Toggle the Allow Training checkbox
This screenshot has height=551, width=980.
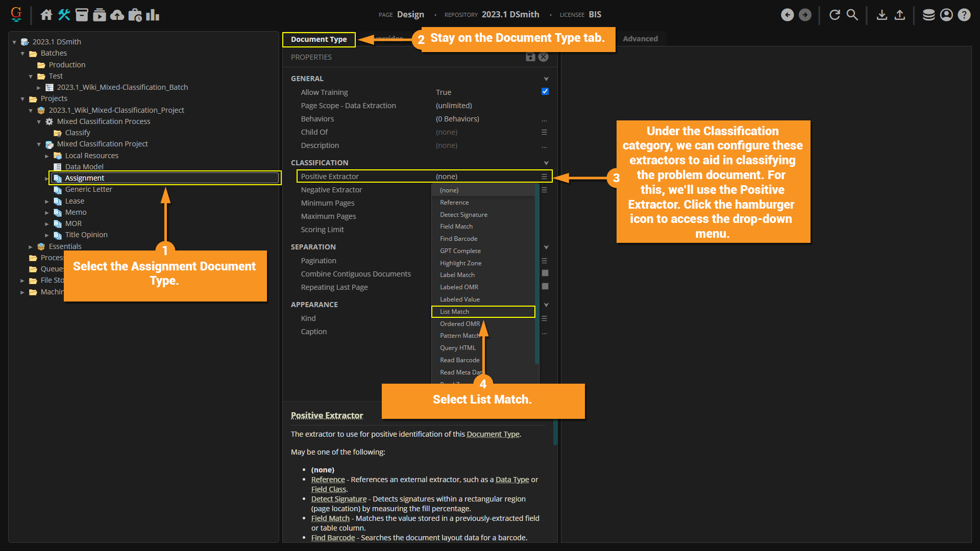[545, 91]
